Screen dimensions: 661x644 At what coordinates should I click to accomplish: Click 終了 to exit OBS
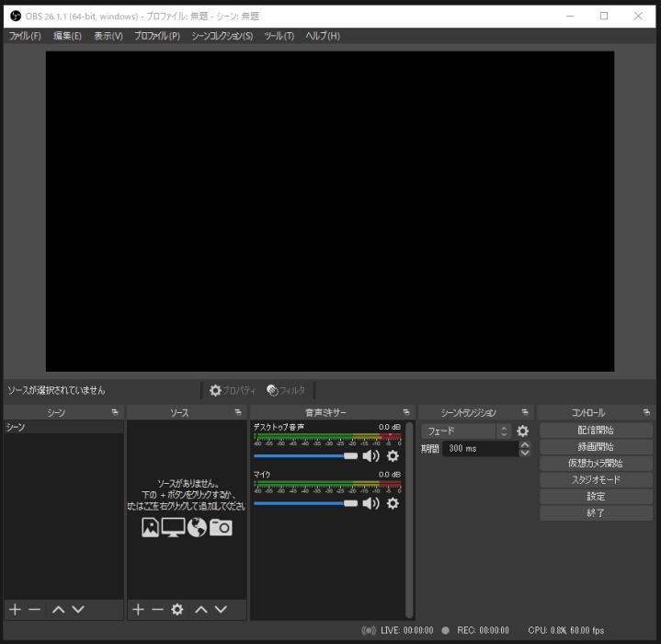tap(596, 512)
